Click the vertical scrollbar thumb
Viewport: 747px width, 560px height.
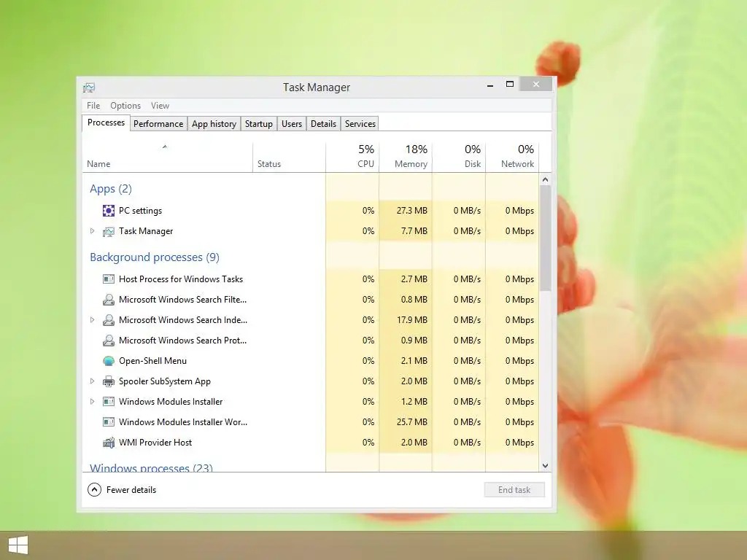pos(546,238)
